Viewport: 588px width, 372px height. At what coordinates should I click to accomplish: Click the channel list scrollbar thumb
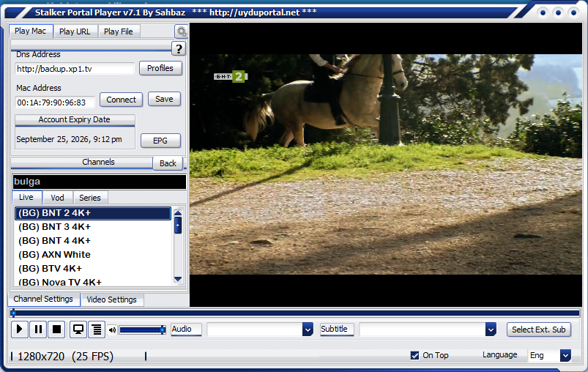pyautogui.click(x=178, y=226)
